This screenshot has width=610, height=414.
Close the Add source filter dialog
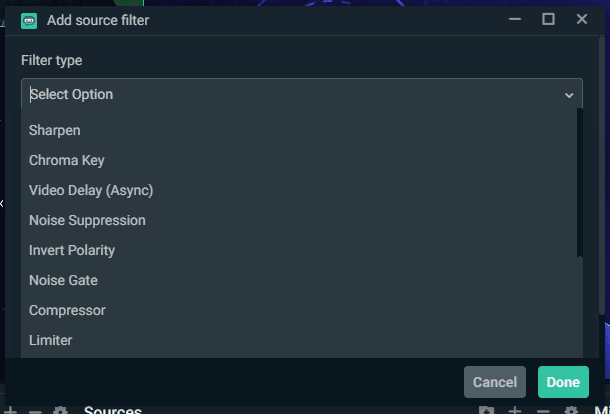(x=582, y=19)
